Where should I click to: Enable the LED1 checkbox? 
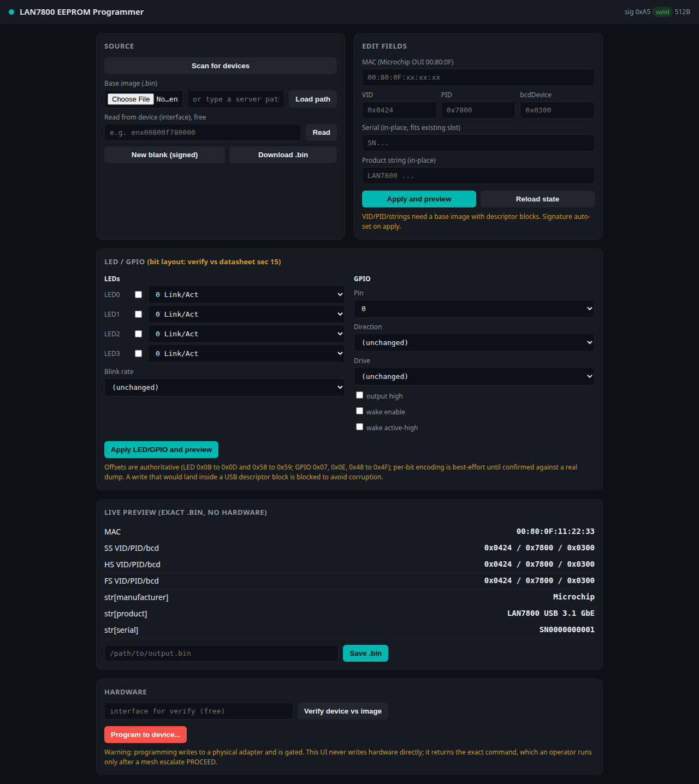click(139, 314)
